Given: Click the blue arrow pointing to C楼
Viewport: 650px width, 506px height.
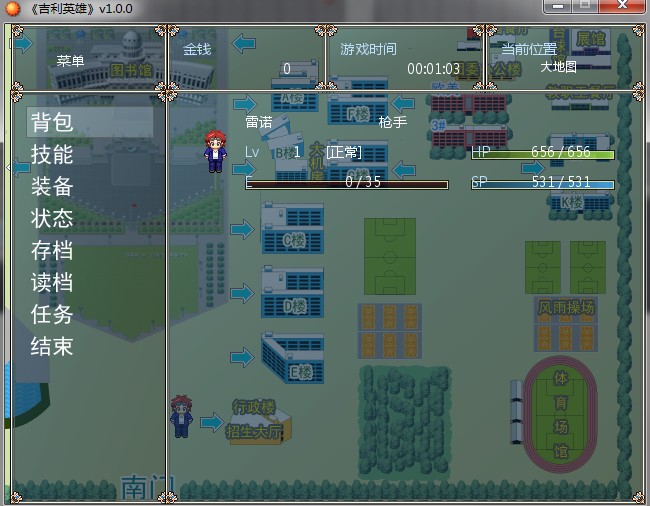Looking at the screenshot, I should [x=242, y=229].
